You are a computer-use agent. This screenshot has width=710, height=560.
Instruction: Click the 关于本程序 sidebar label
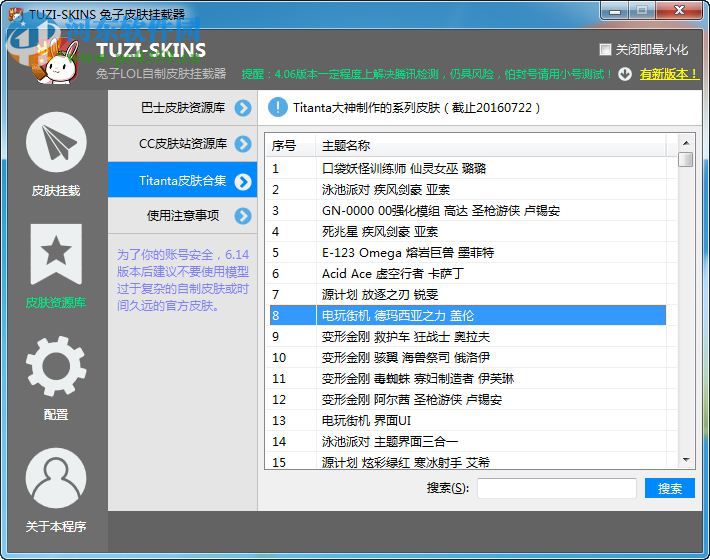tap(56, 526)
